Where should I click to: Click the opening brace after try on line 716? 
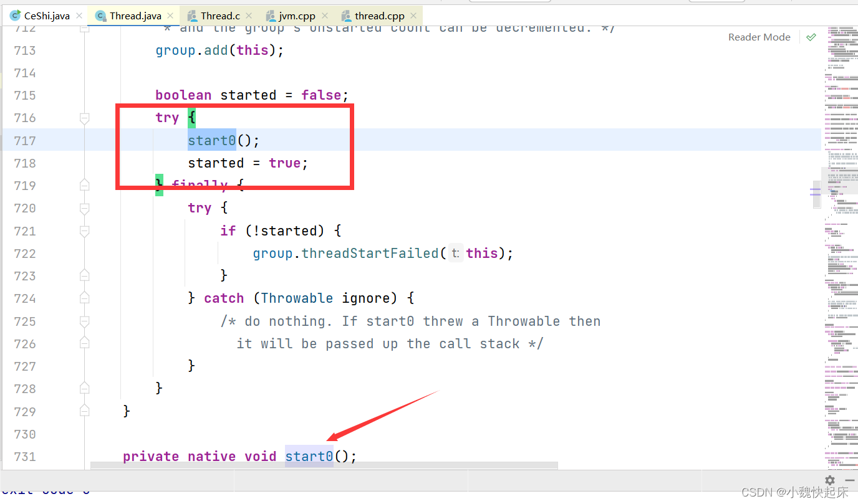(x=191, y=118)
